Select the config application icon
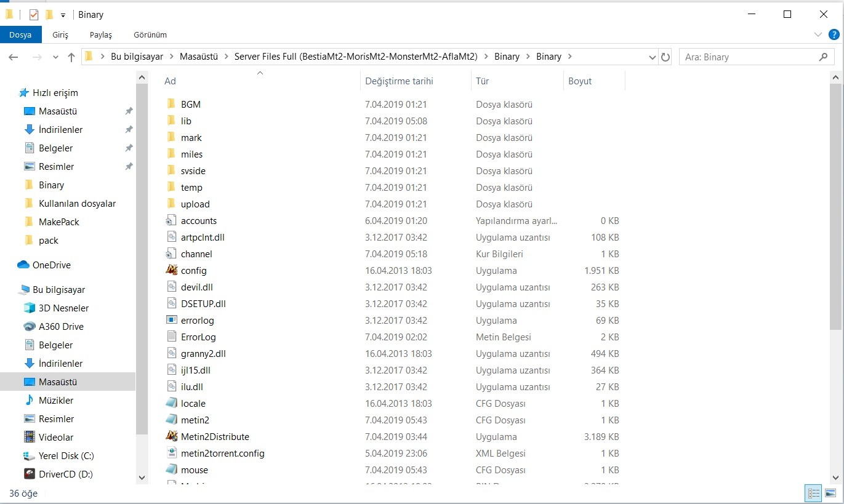This screenshot has height=504, width=844. (x=171, y=270)
